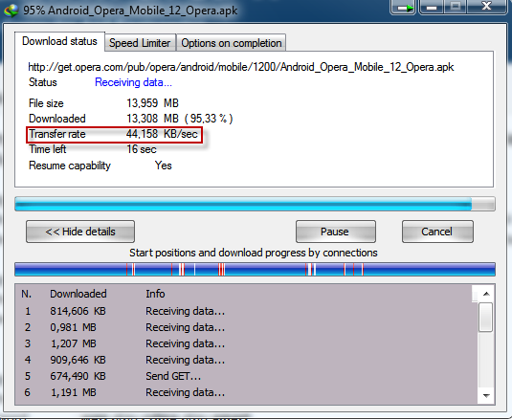Click the N. column header
Screen dimensions: 512x420
click(x=27, y=294)
